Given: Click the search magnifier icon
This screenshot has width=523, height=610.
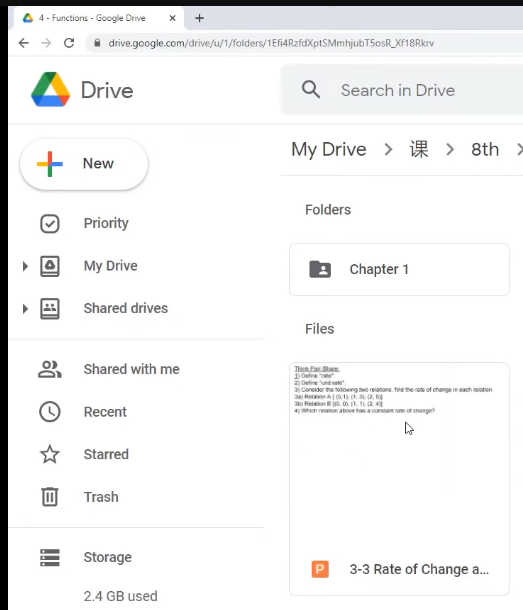Looking at the screenshot, I should point(311,89).
